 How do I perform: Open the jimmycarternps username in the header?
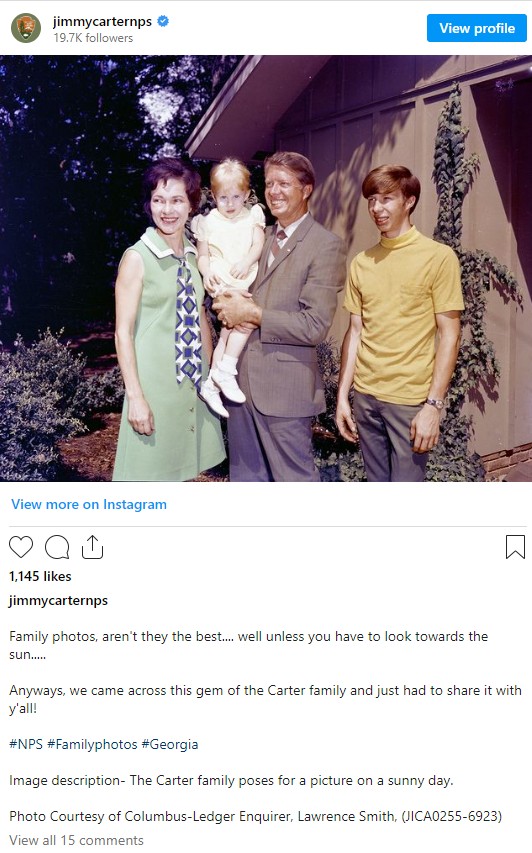point(102,21)
